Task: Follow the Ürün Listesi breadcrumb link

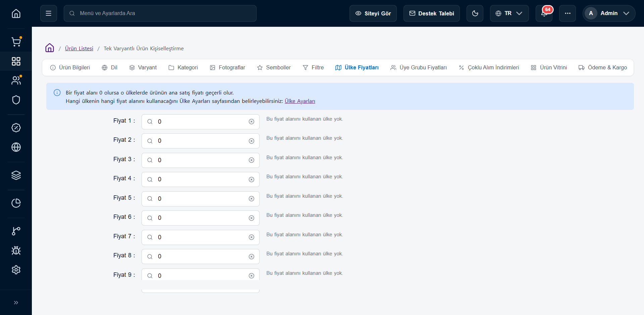Action: (x=79, y=48)
